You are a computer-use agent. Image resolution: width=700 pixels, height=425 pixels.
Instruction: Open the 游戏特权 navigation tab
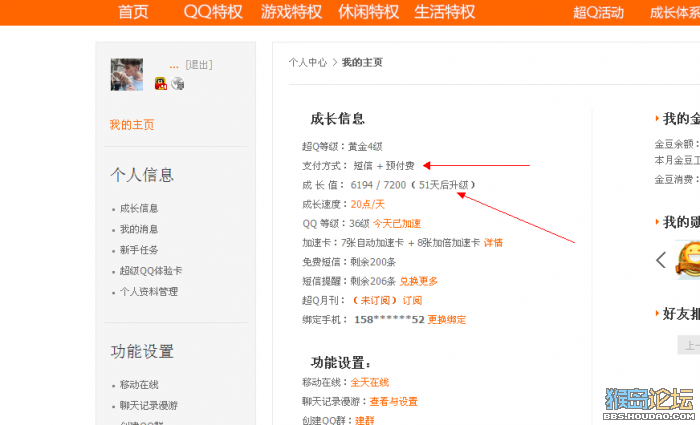tap(291, 12)
